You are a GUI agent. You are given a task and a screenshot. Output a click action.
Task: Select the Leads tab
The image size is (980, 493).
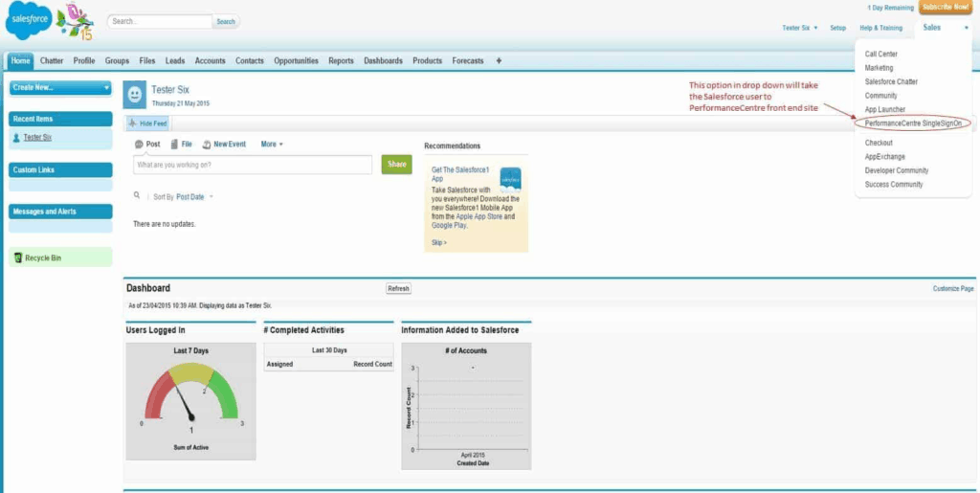[175, 60]
